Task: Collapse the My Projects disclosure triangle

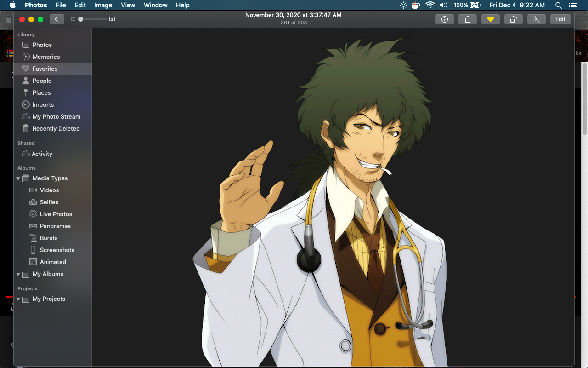Action: (18, 299)
